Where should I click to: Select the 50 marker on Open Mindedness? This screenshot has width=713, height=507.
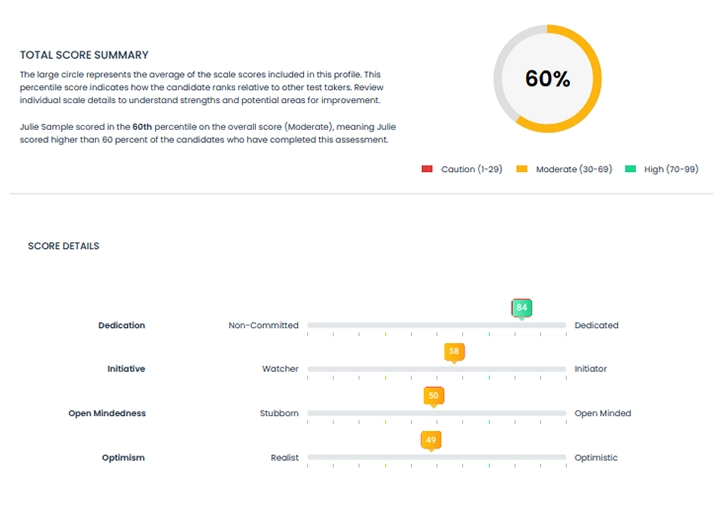pyautogui.click(x=433, y=395)
